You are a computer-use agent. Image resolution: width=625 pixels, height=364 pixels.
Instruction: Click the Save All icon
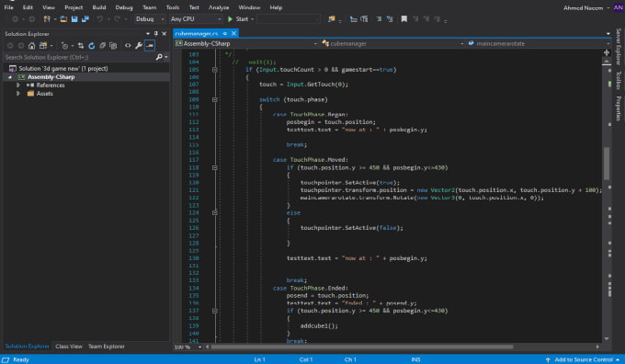coord(85,18)
